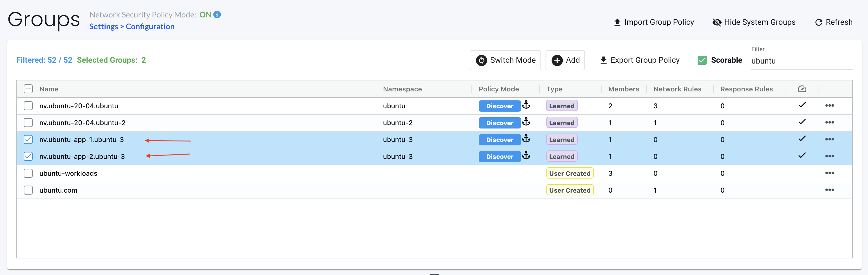Click the Selected Groups: 2 text

tap(111, 60)
